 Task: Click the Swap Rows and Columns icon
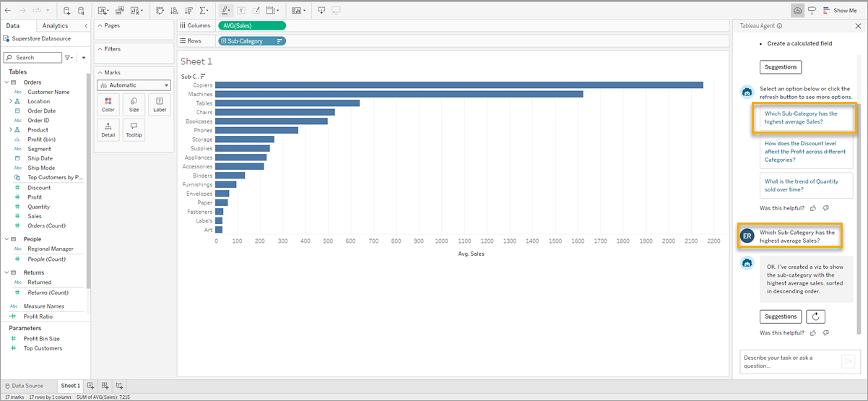tap(160, 11)
